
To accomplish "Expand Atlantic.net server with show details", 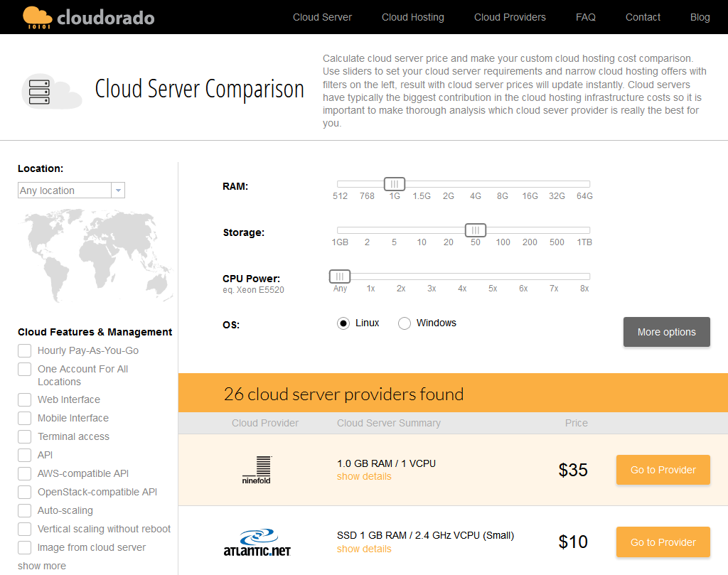I will (364, 549).
